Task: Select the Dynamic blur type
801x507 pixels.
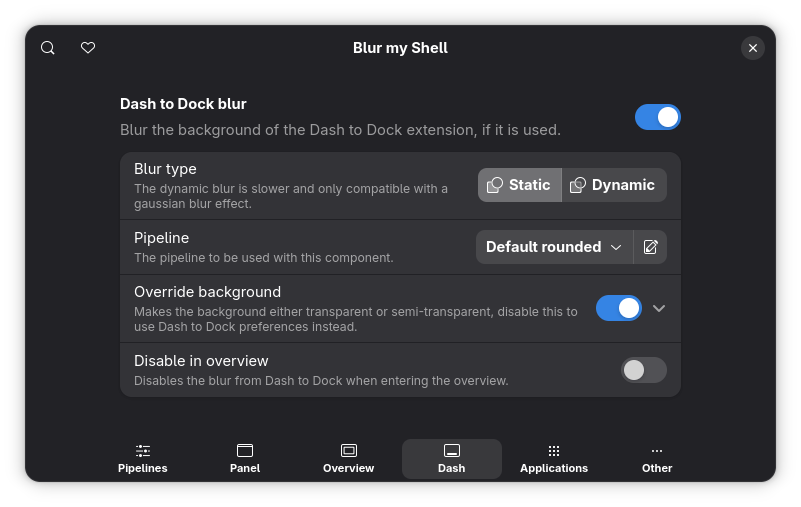Action: 614,185
